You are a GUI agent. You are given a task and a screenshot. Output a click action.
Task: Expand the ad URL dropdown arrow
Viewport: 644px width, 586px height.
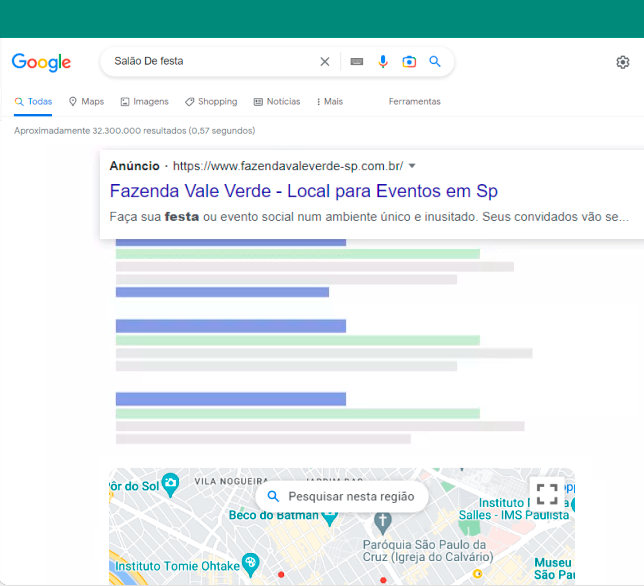point(412,166)
